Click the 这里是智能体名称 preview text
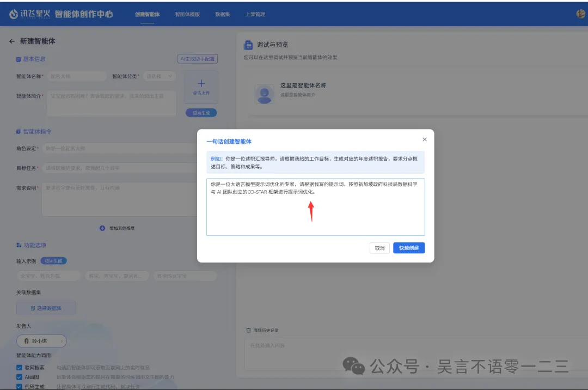This screenshot has width=588, height=390. tap(303, 85)
